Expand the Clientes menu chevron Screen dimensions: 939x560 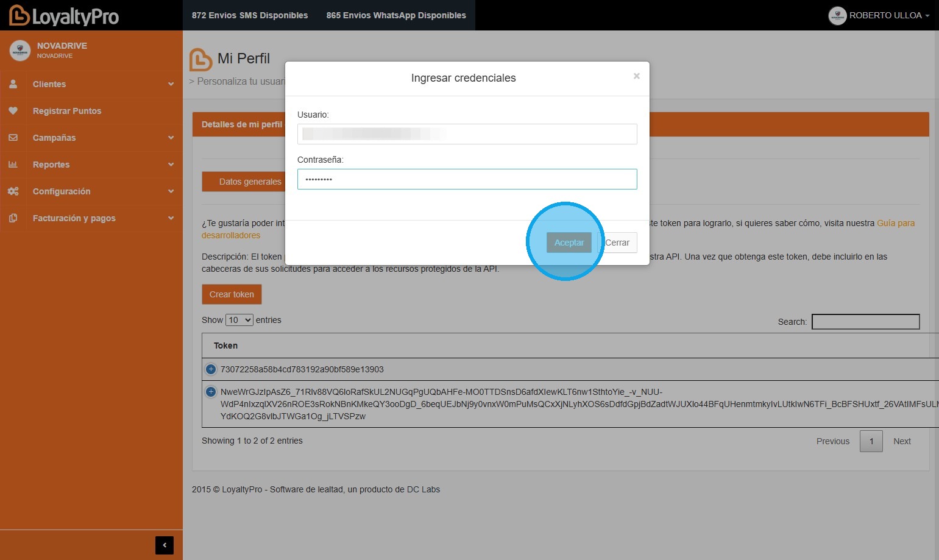171,84
